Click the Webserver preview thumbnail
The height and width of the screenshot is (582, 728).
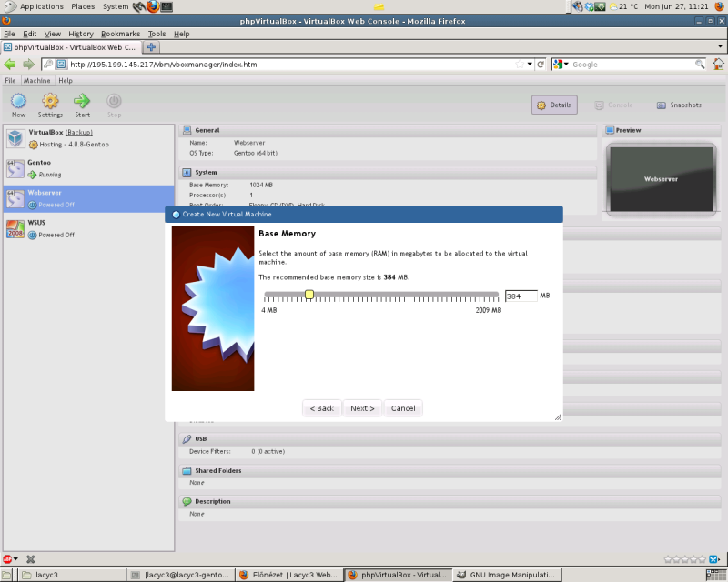click(x=661, y=179)
